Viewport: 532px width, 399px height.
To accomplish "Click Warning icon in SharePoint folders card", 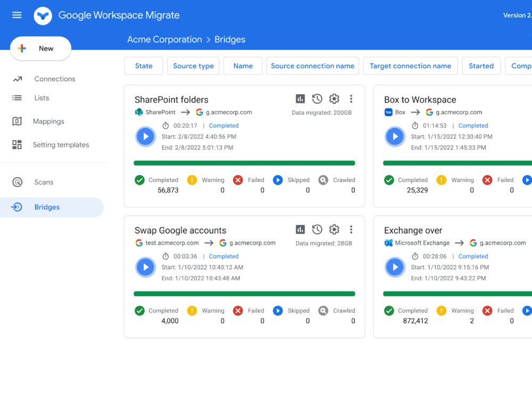I will 192,180.
